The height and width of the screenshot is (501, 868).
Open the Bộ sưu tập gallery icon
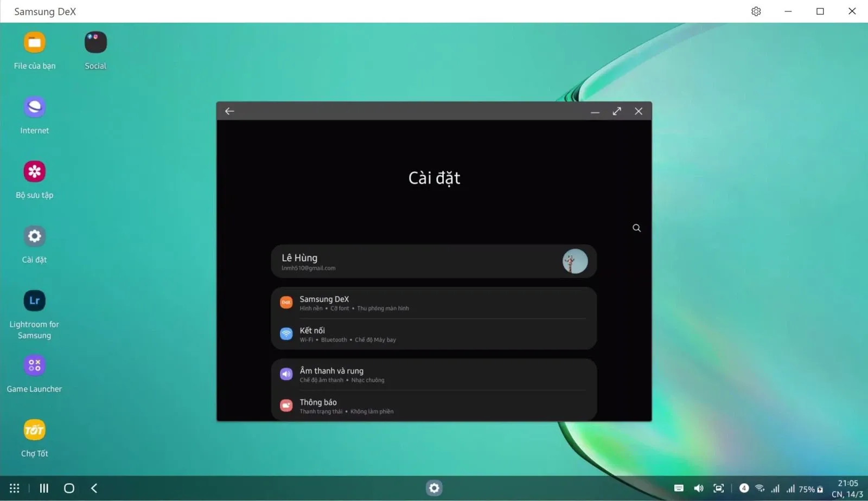(x=35, y=171)
